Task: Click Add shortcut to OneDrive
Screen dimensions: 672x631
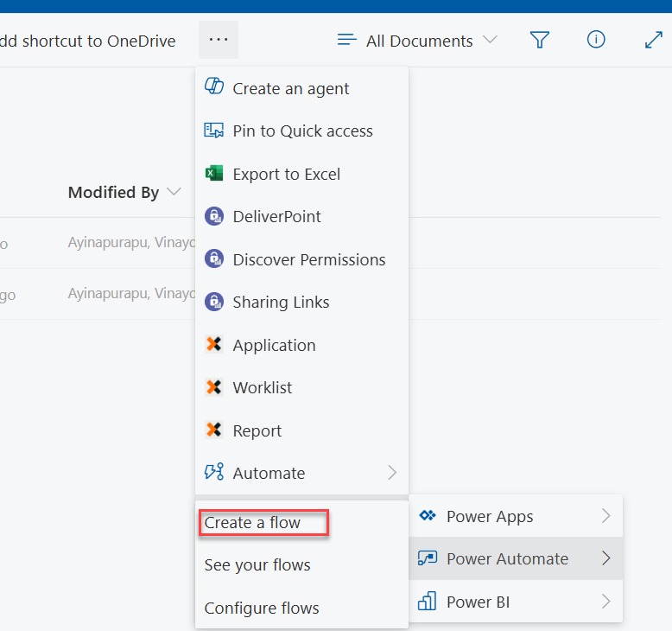Action: coord(88,41)
